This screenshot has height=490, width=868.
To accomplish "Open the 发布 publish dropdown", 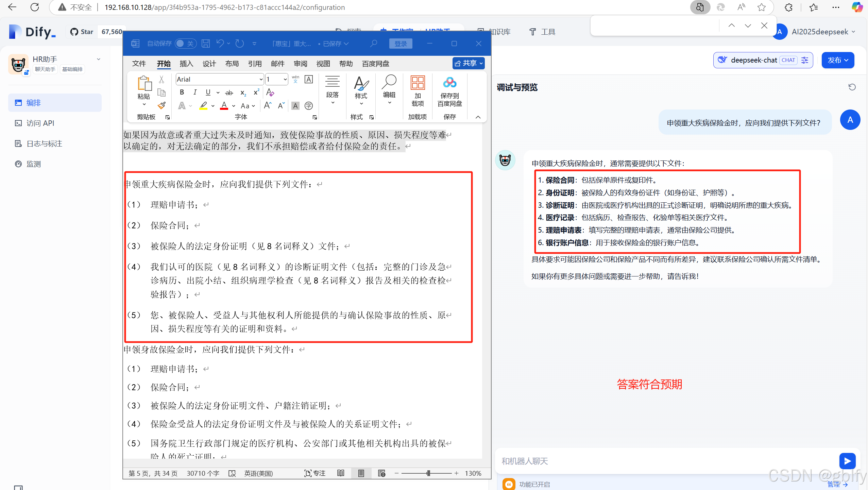I will pos(838,60).
